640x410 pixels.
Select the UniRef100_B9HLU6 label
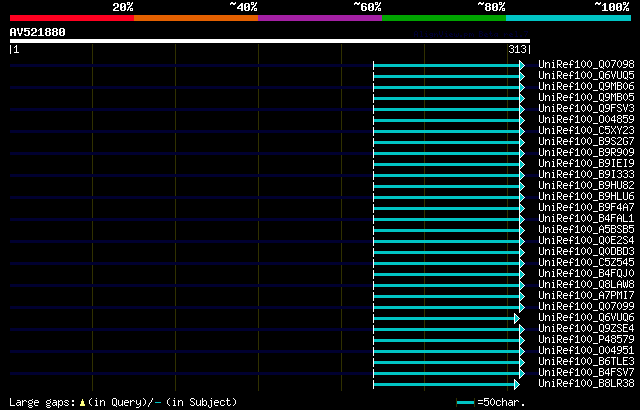(586, 197)
